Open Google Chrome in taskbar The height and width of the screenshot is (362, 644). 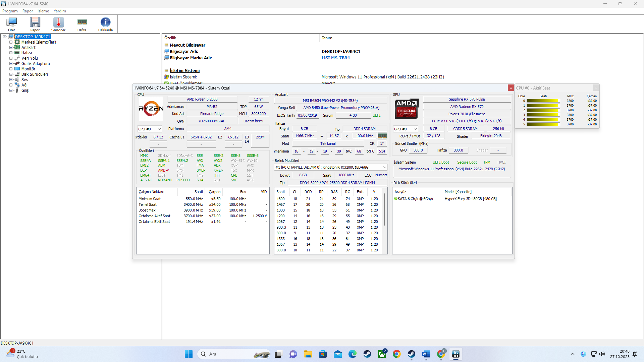pos(397,354)
